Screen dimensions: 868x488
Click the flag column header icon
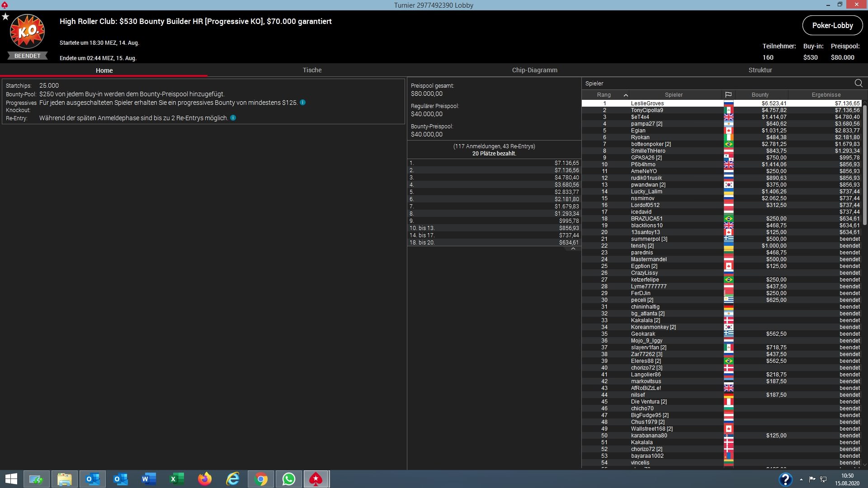click(x=728, y=95)
